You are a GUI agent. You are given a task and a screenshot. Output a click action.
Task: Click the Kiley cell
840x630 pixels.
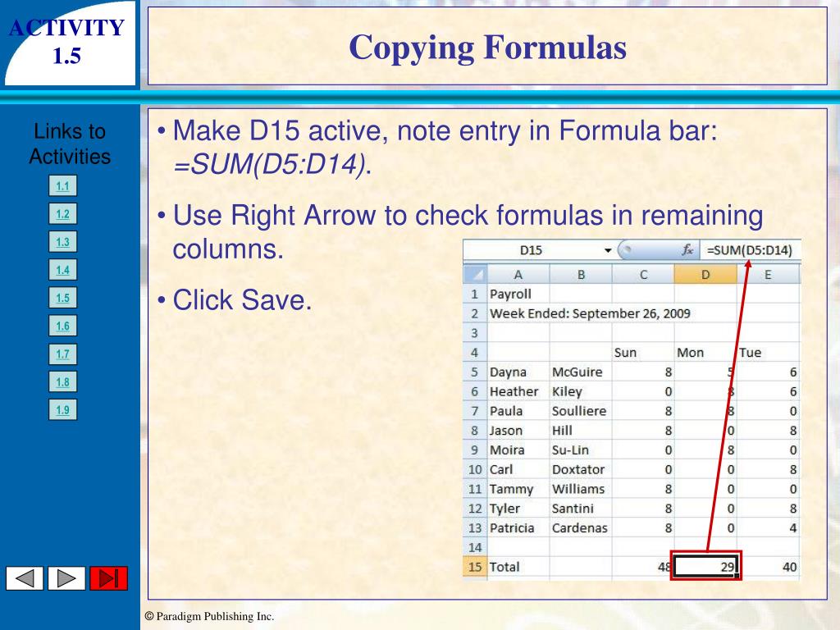pyautogui.click(x=581, y=391)
